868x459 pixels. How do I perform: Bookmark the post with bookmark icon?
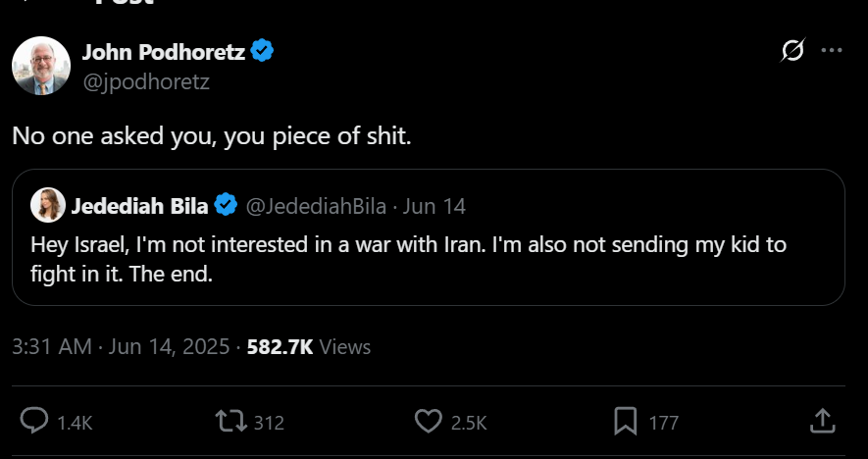pos(626,422)
